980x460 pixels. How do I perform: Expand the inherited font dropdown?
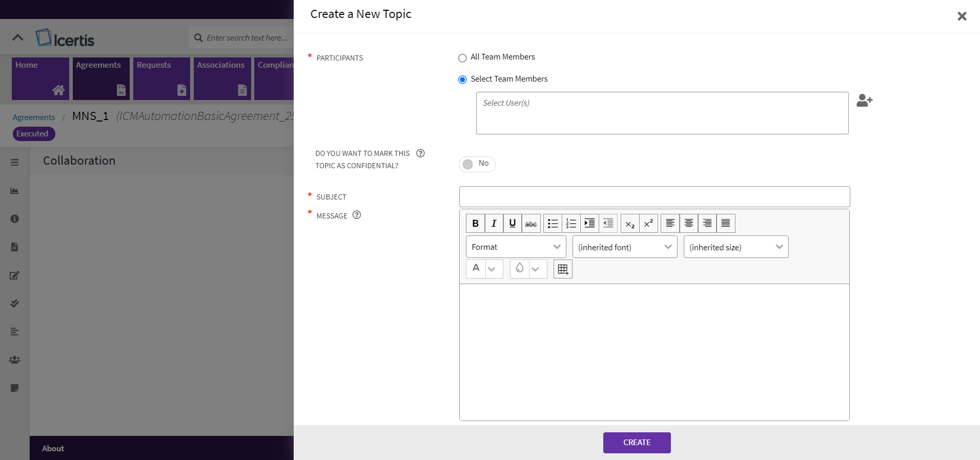[624, 247]
